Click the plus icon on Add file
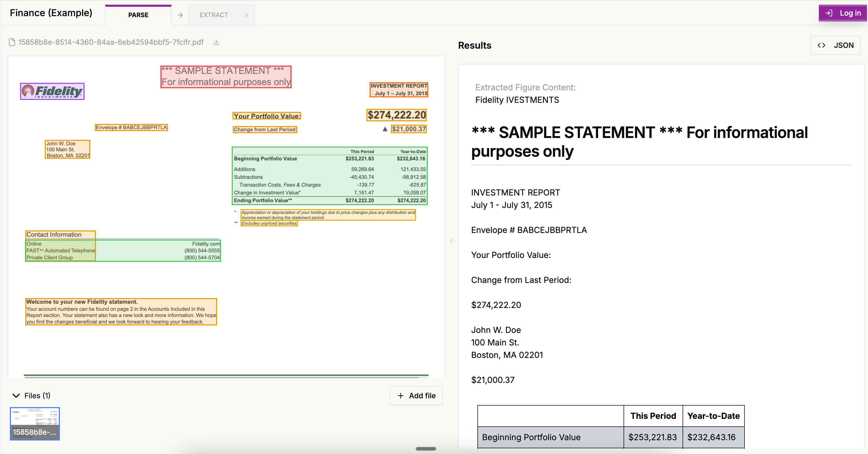Image resolution: width=868 pixels, height=454 pixels. click(x=400, y=396)
